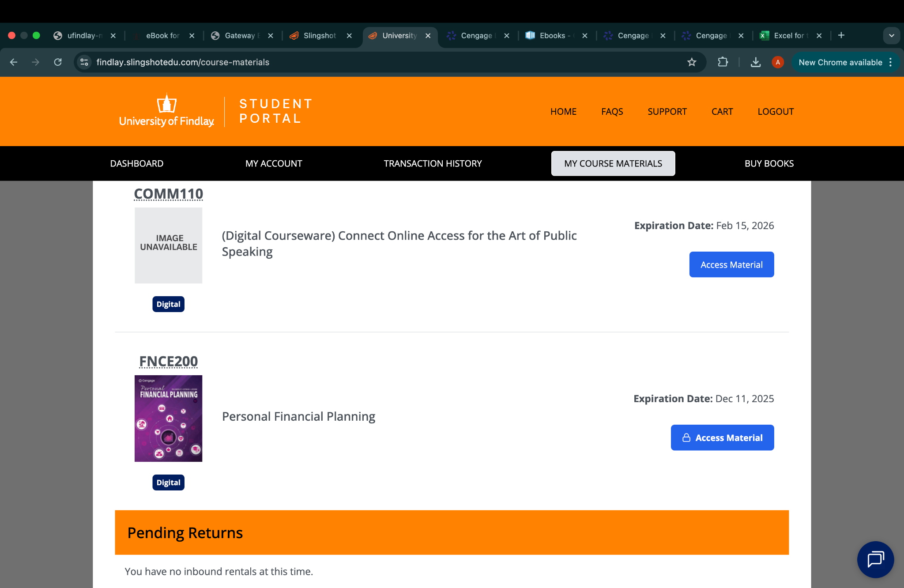The width and height of the screenshot is (904, 588).
Task: Open the Transaction History menu item
Action: point(433,163)
